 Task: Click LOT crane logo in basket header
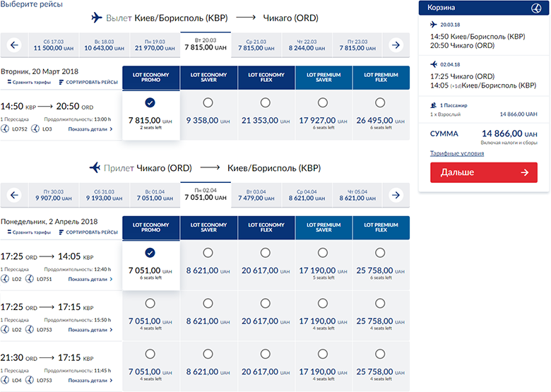point(538,8)
